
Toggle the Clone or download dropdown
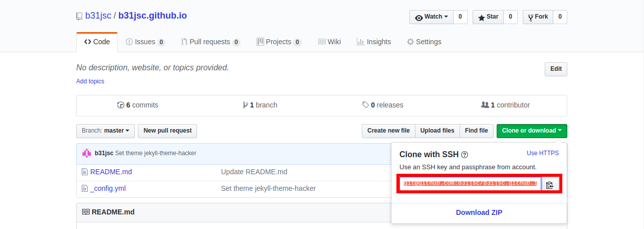tap(532, 131)
